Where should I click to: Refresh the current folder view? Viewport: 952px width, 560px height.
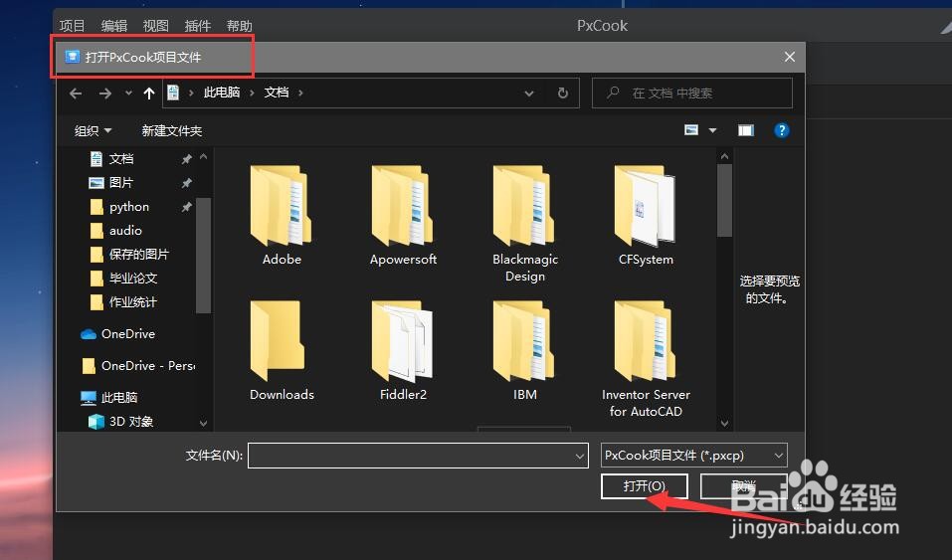click(563, 93)
